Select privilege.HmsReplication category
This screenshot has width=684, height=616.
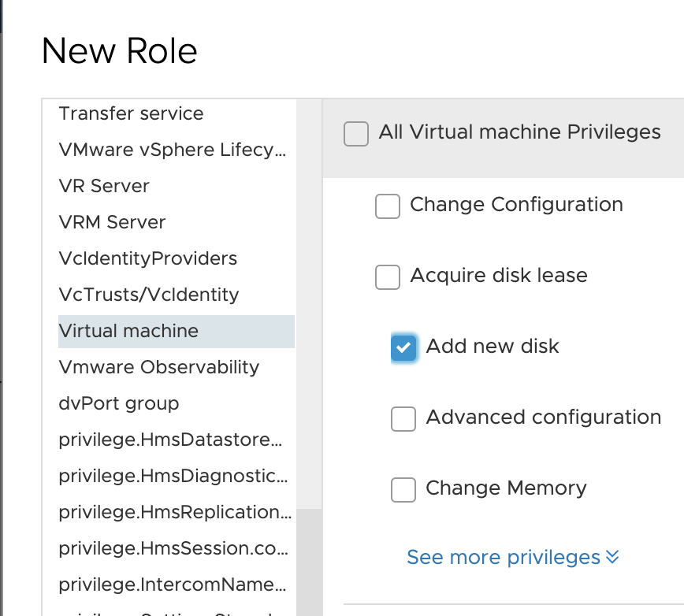tap(177, 512)
